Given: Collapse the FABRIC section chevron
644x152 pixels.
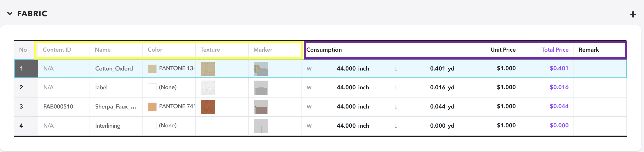Looking at the screenshot, I should click(10, 14).
